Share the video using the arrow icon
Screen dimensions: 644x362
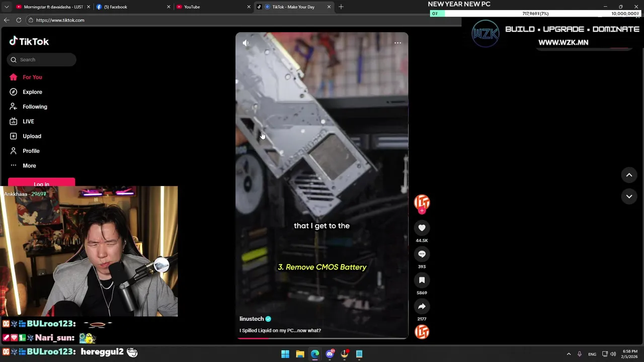click(x=422, y=306)
